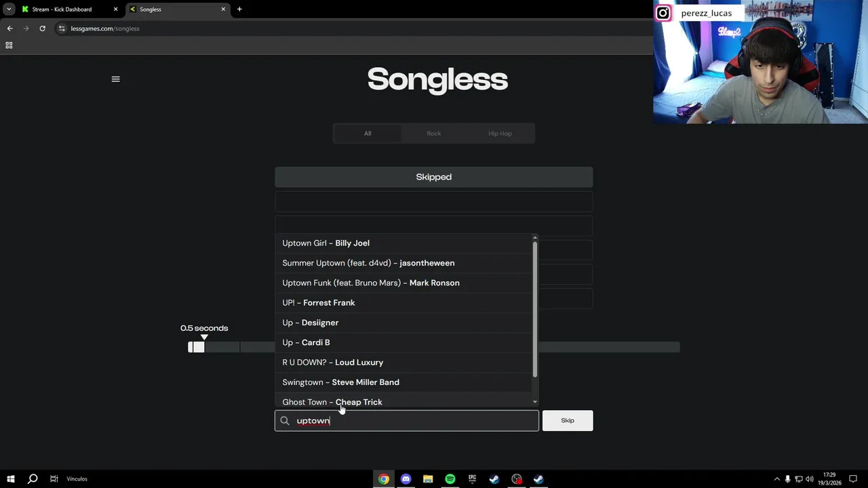868x488 pixels.
Task: Click the Skipped first guess row
Action: [x=434, y=177]
